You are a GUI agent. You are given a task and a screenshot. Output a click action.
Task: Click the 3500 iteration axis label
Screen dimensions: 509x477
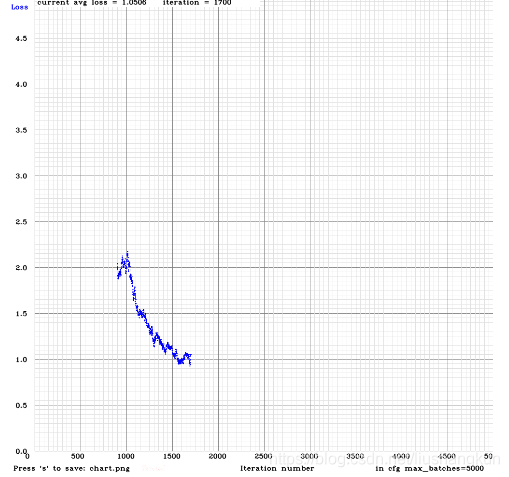[x=355, y=456]
